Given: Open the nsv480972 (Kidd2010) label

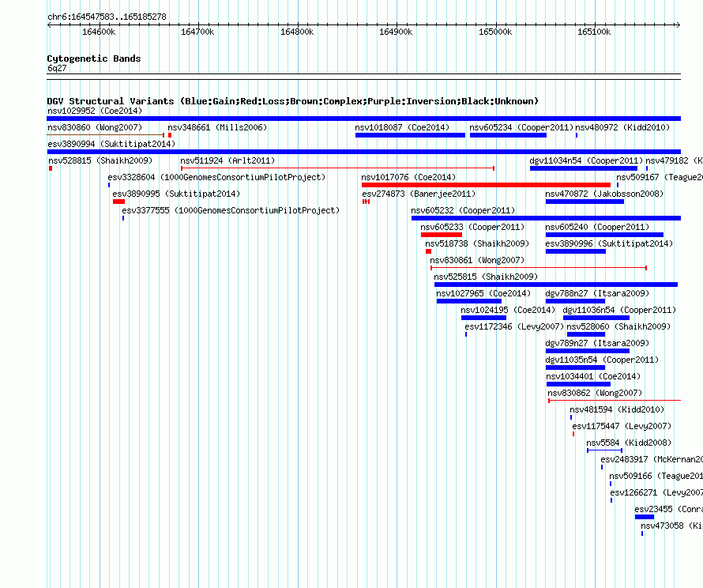Looking at the screenshot, I should pyautogui.click(x=622, y=127).
